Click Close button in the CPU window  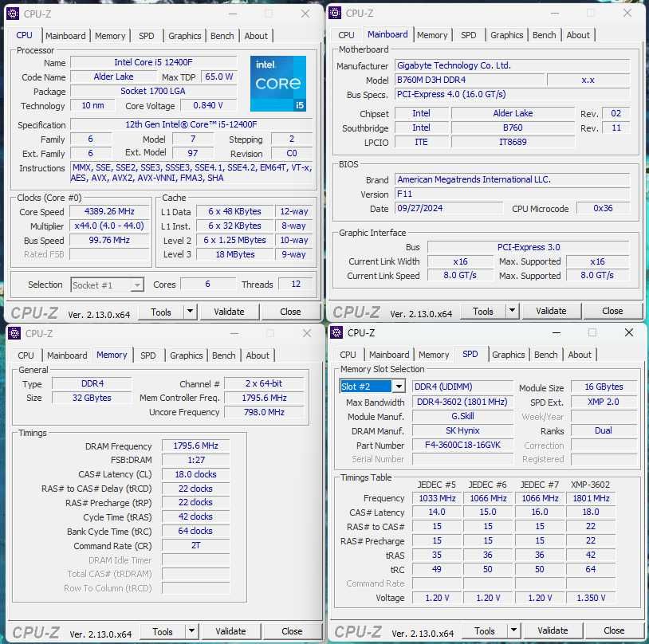point(290,312)
